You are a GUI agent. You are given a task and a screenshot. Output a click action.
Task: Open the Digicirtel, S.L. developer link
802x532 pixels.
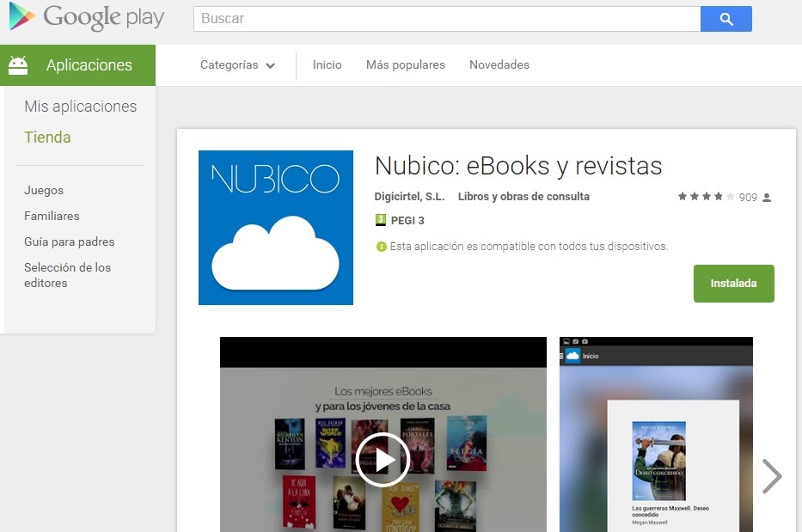point(408,196)
